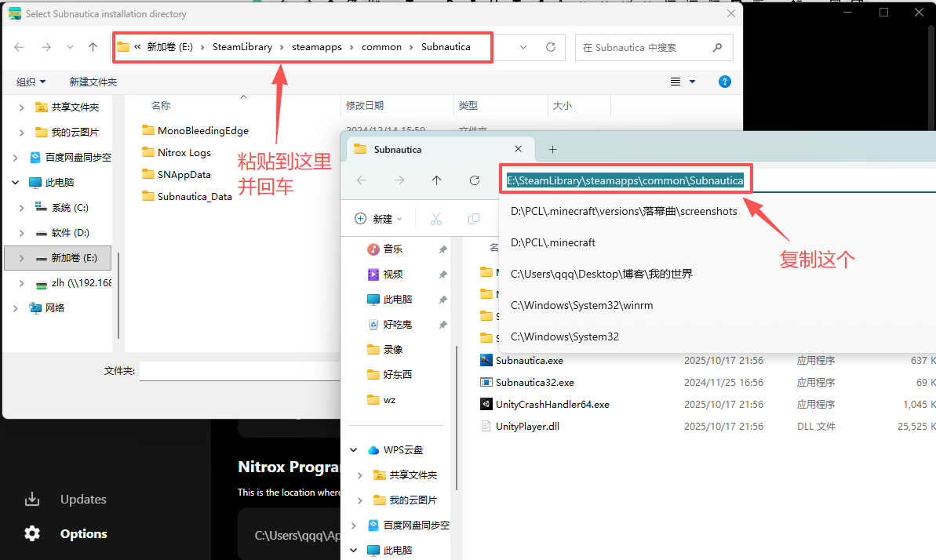Click the cut scissors icon
Viewport: 936px width, 560px height.
[436, 219]
